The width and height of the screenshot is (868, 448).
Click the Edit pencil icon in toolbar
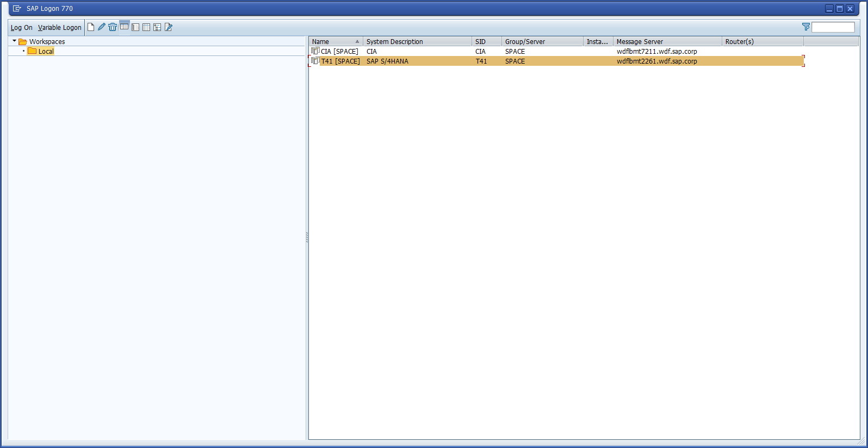click(x=102, y=27)
